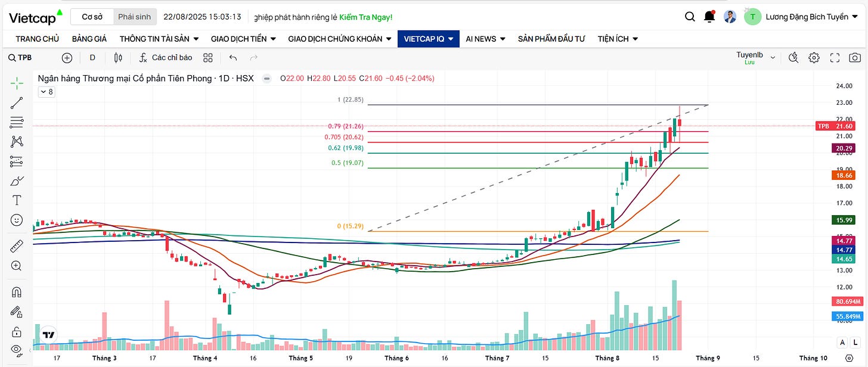Viewport: 868px width, 367px height.
Task: Select the 0.62 (19.98) Fibonacci level label
Action: (x=345, y=148)
